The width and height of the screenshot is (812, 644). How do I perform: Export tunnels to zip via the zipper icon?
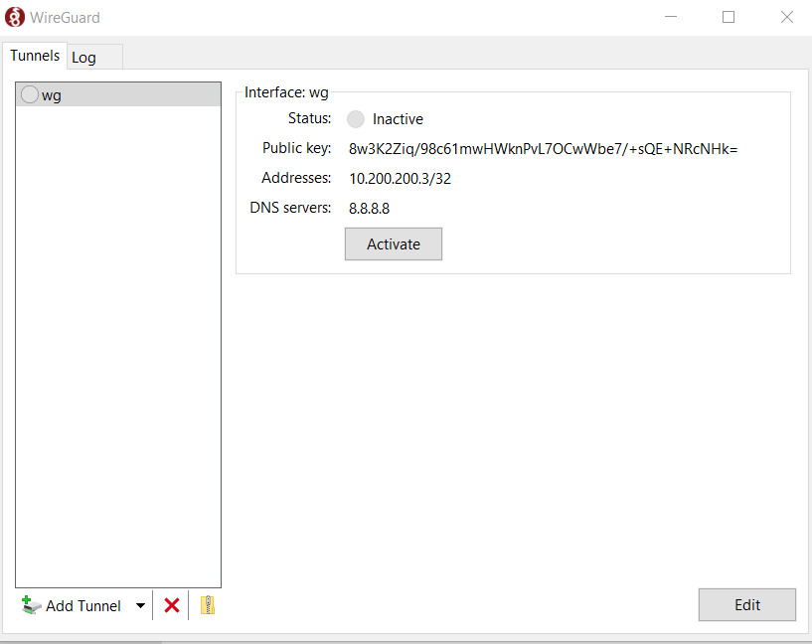(x=207, y=604)
